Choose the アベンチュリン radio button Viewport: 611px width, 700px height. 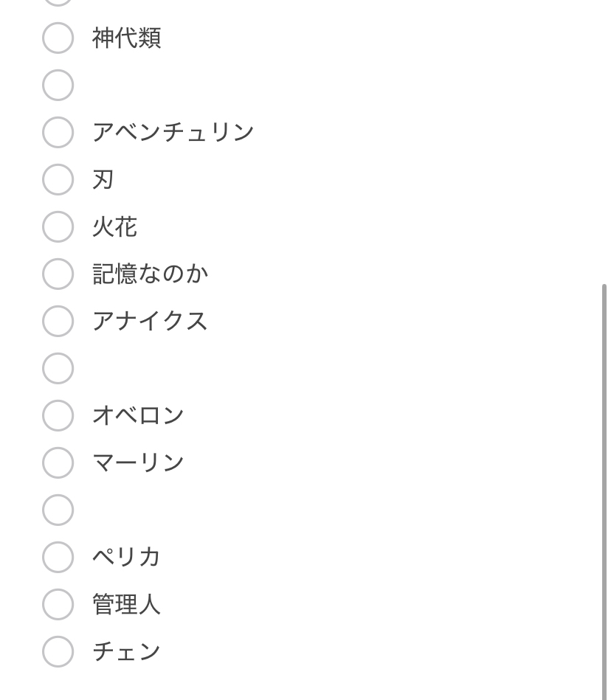click(x=58, y=133)
